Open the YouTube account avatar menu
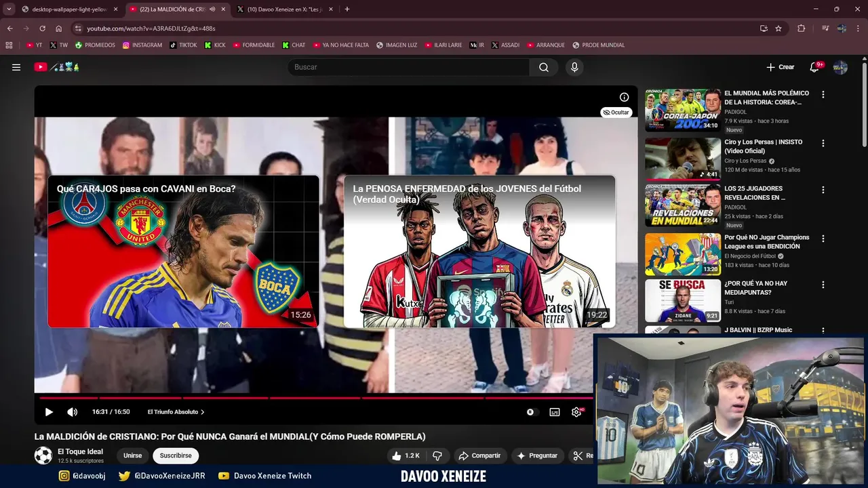 (x=840, y=67)
